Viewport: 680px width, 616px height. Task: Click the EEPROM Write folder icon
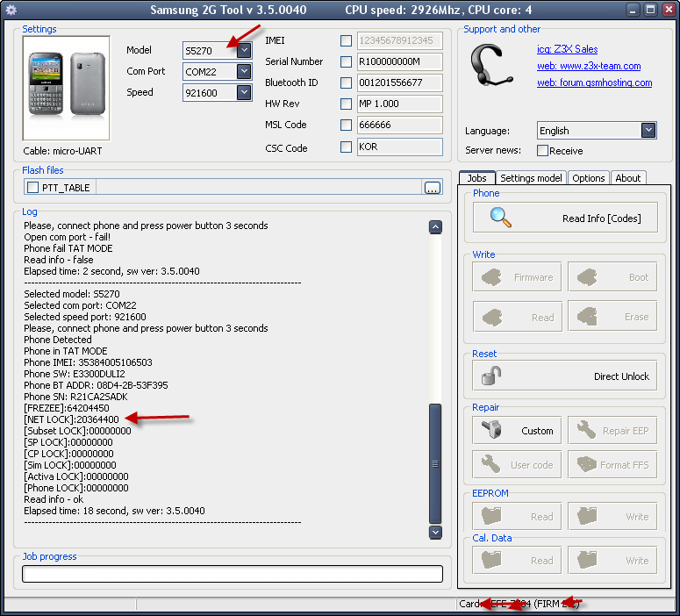pos(587,516)
